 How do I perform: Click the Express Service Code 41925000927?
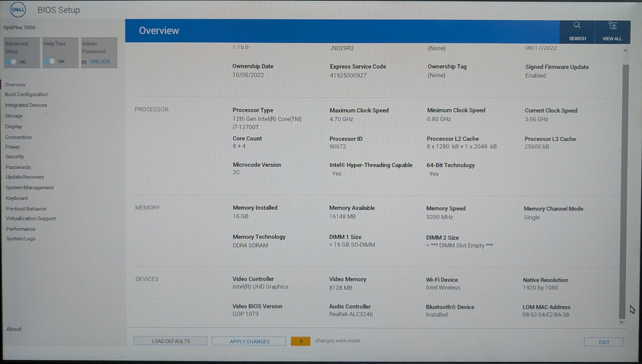click(x=348, y=75)
